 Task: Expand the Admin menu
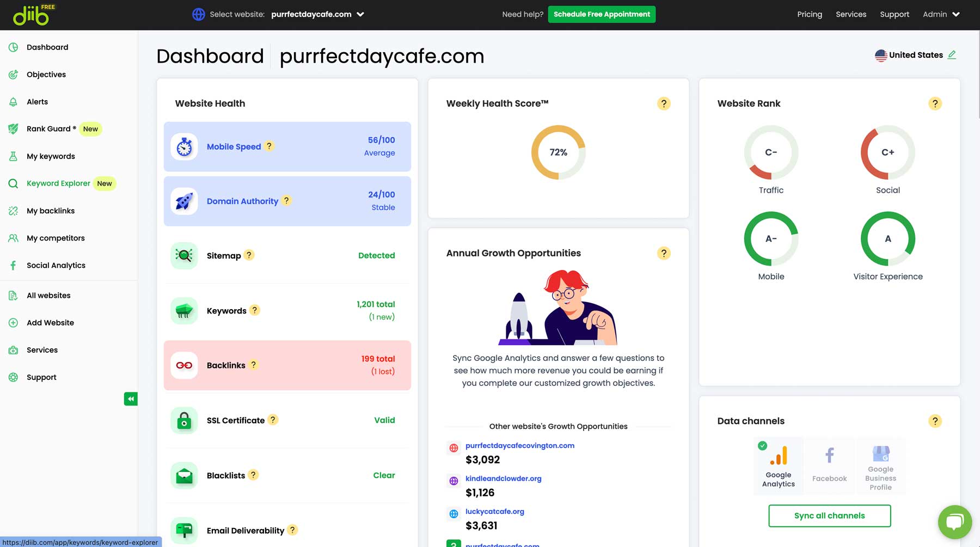(940, 14)
